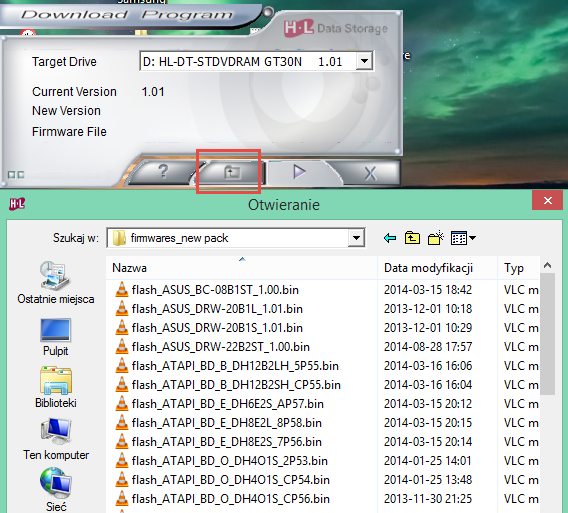Go back with the blue arrow icon

390,238
